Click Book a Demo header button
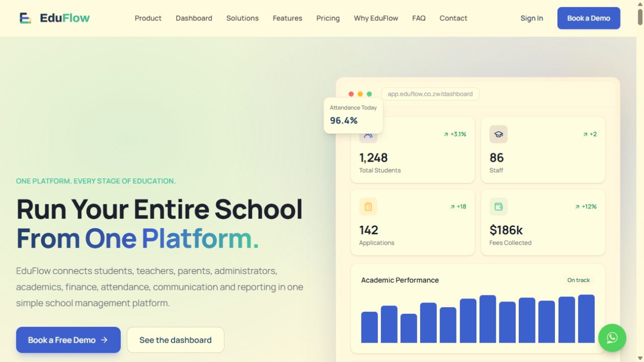This screenshot has height=362, width=644. pyautogui.click(x=589, y=18)
